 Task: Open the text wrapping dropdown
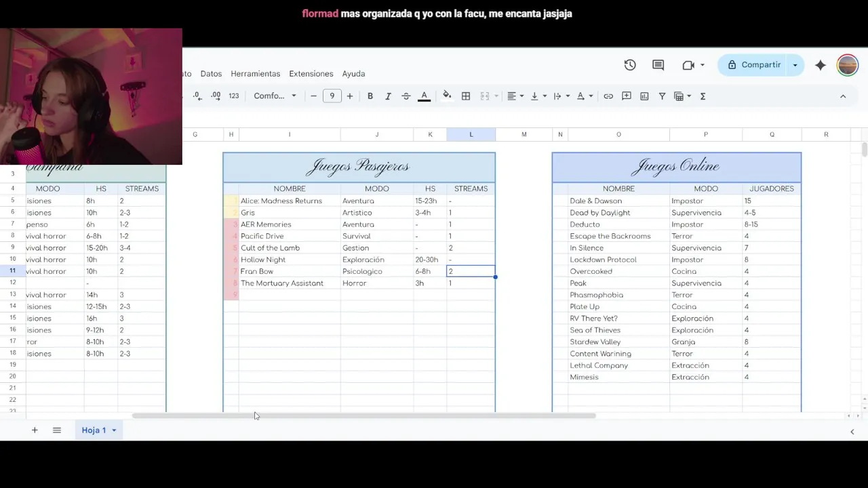click(561, 96)
